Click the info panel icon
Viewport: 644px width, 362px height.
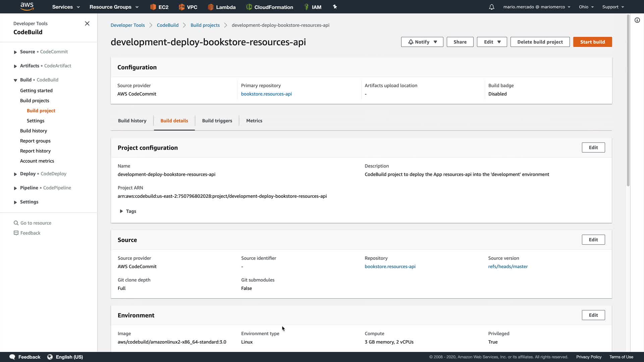[637, 20]
